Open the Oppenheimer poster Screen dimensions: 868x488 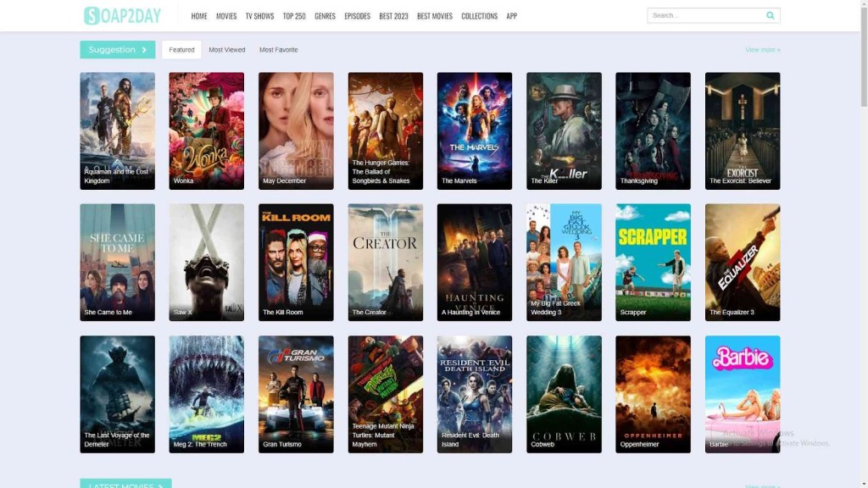pyautogui.click(x=653, y=394)
